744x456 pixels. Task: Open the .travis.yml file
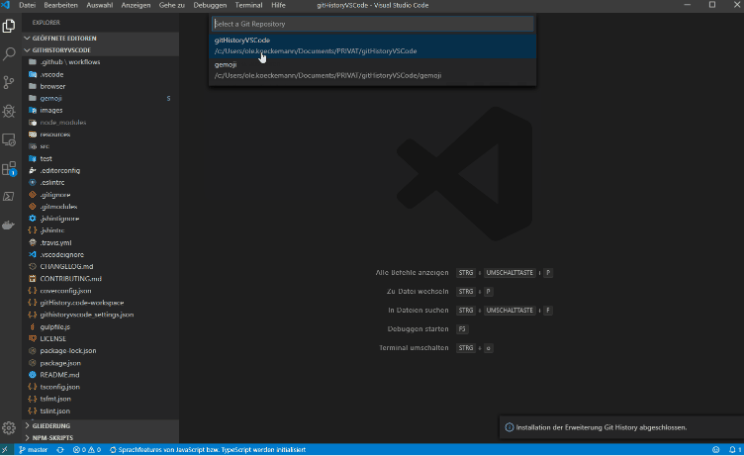point(101,242)
